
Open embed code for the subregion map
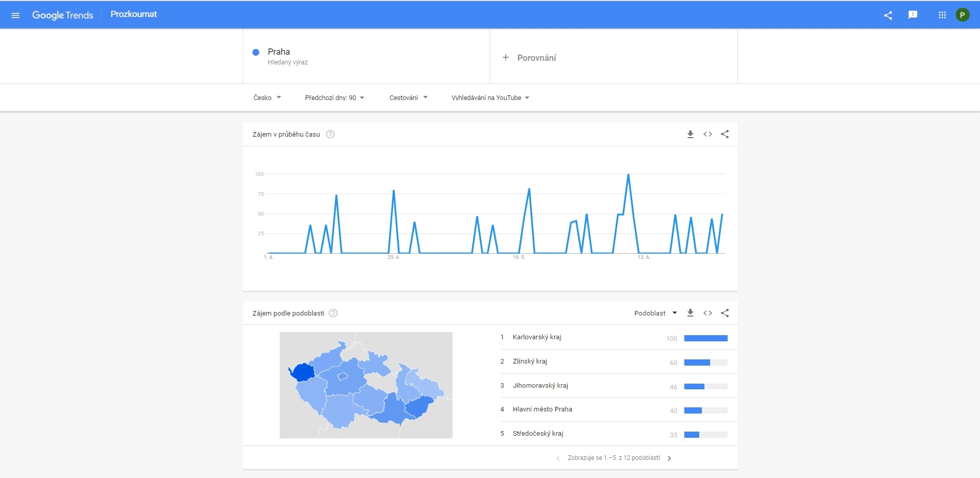click(x=708, y=313)
